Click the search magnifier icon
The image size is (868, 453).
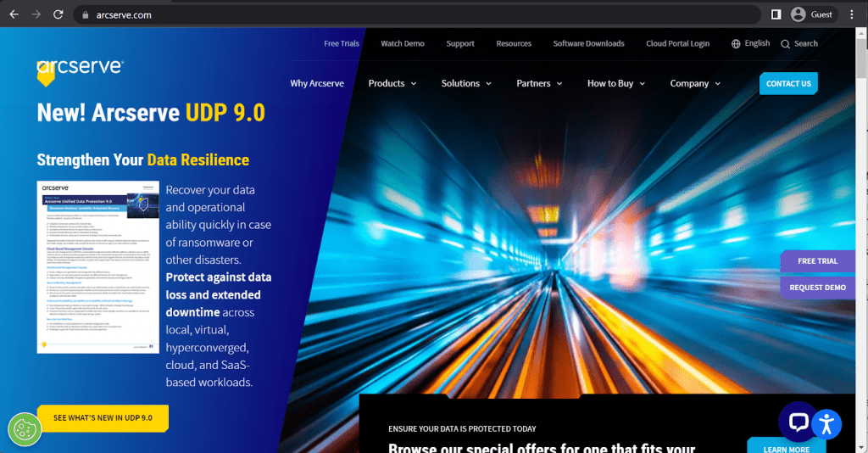click(786, 44)
